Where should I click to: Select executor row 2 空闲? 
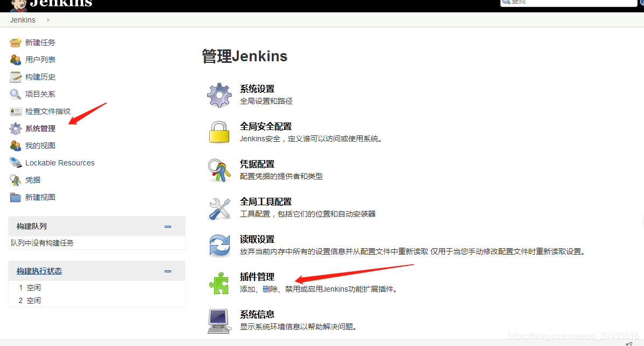tap(96, 300)
